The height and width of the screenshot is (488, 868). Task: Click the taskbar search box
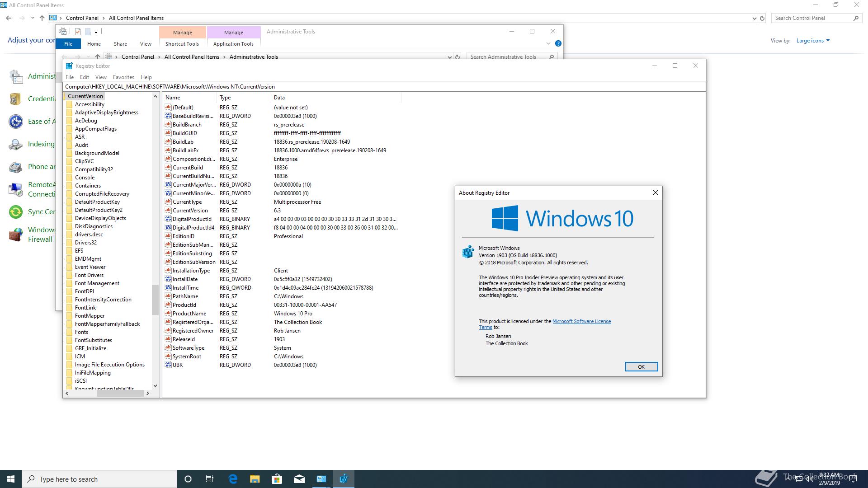tap(99, 479)
